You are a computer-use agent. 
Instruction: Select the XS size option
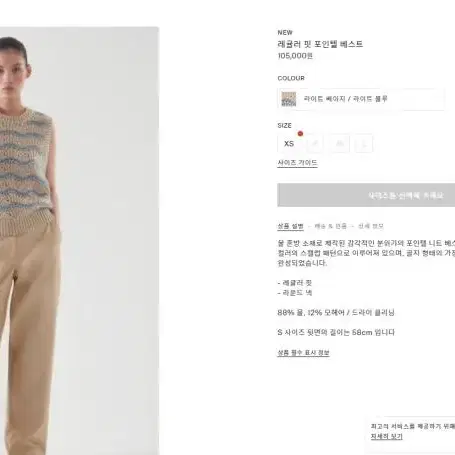289,144
